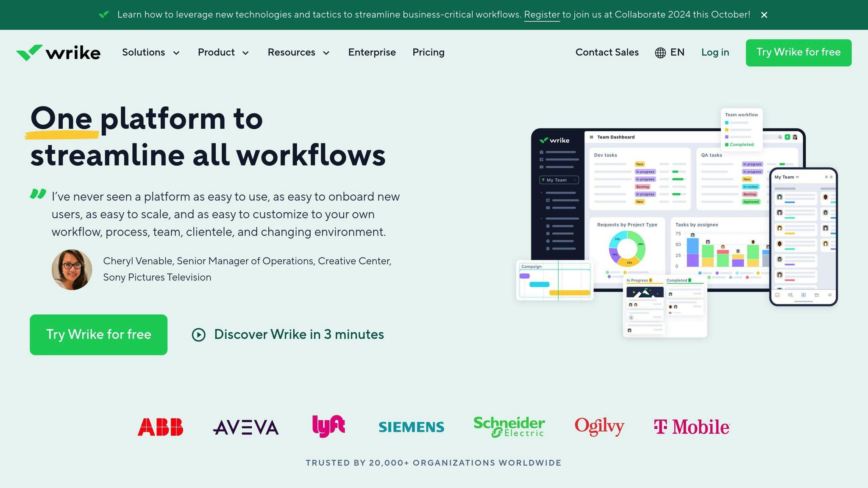Screen dimensions: 868x488
Task: Click the Ogilvy logo
Action: tap(599, 426)
